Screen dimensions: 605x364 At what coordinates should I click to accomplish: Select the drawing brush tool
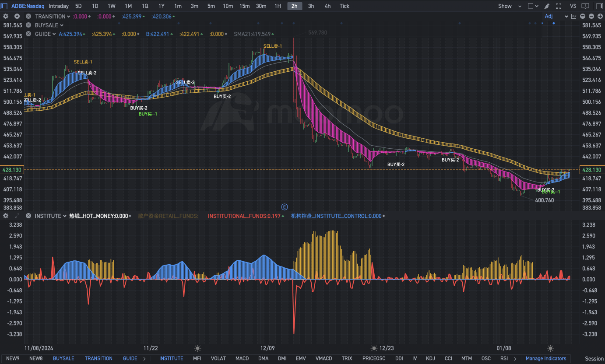[546, 6]
